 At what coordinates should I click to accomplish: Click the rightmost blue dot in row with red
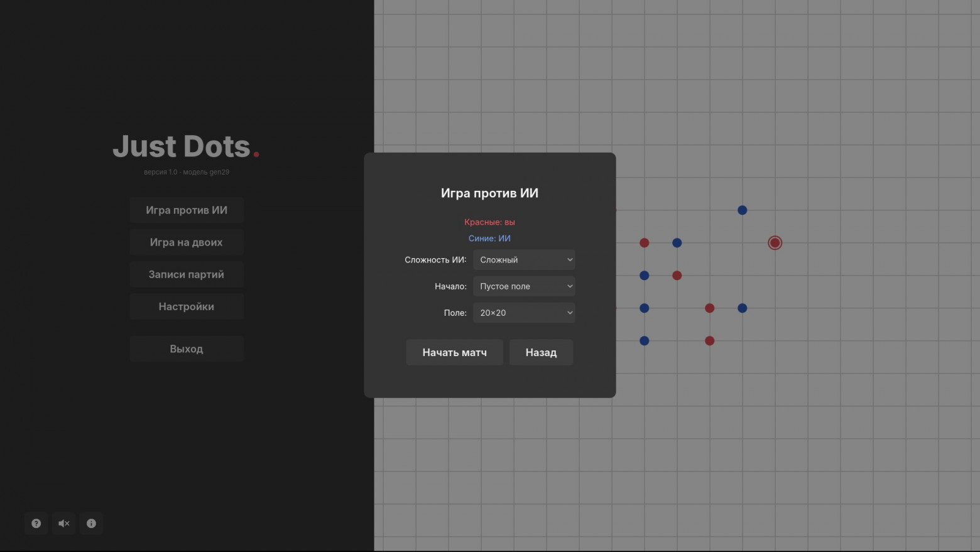[x=742, y=308]
